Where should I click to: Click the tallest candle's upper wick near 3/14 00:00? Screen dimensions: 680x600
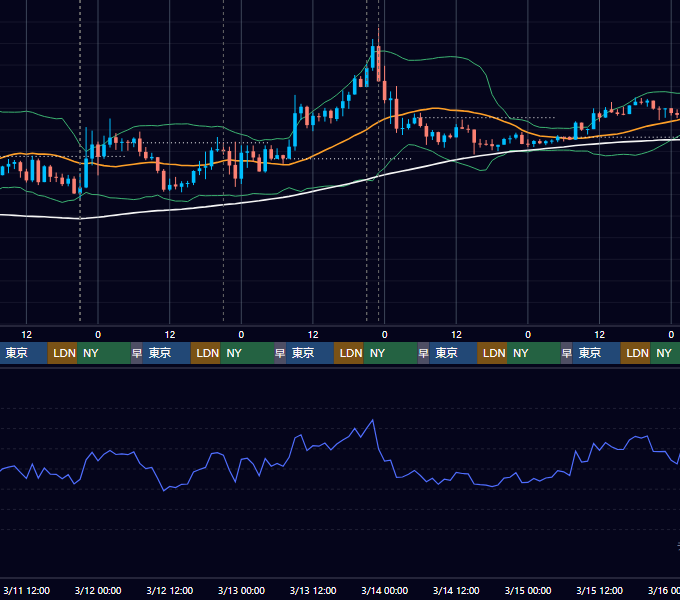pyautogui.click(x=379, y=37)
